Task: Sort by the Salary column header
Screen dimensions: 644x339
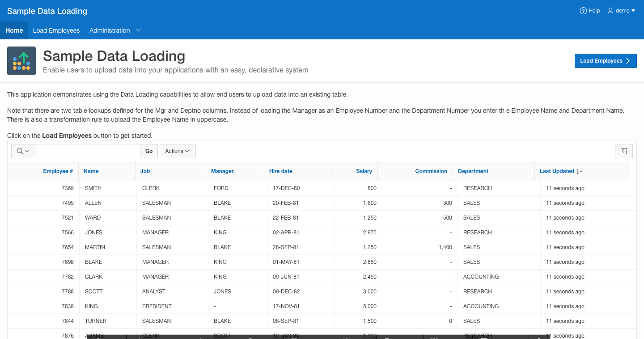Action: [364, 171]
